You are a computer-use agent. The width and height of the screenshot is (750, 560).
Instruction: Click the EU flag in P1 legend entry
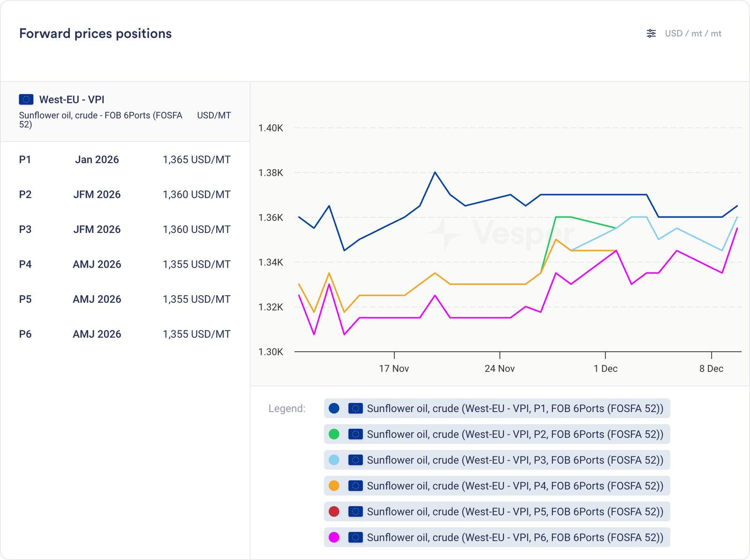(355, 409)
